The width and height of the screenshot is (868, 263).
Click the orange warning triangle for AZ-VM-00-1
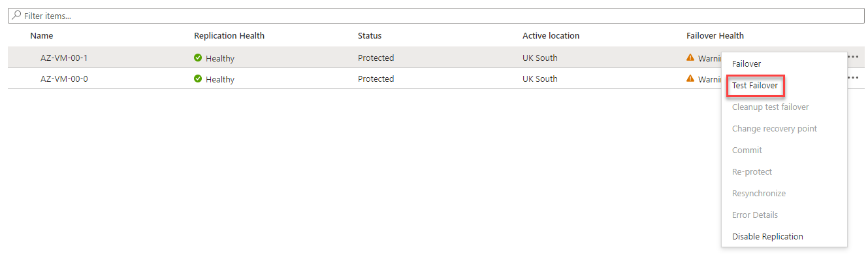click(690, 58)
